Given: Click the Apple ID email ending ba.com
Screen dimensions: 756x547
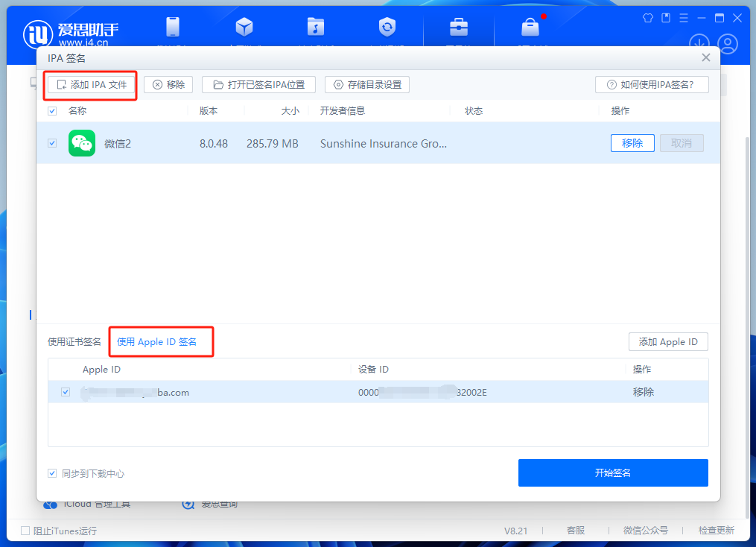Looking at the screenshot, I should click(136, 393).
